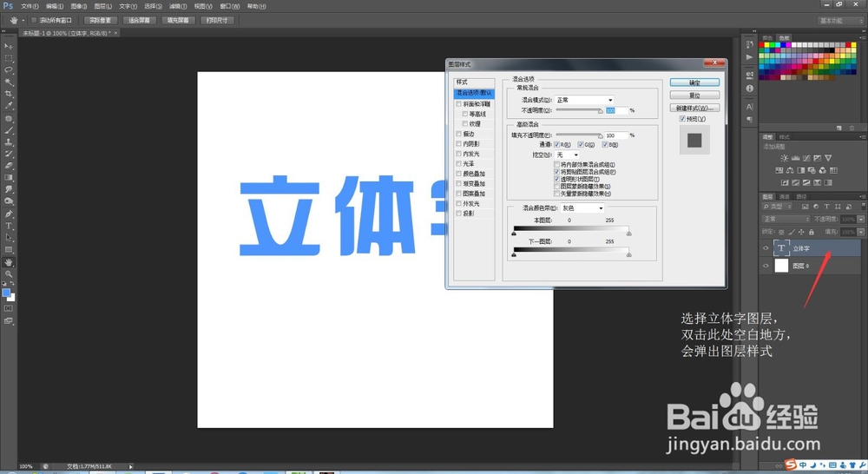Select the Rectangular Marquee tool

pos(9,58)
